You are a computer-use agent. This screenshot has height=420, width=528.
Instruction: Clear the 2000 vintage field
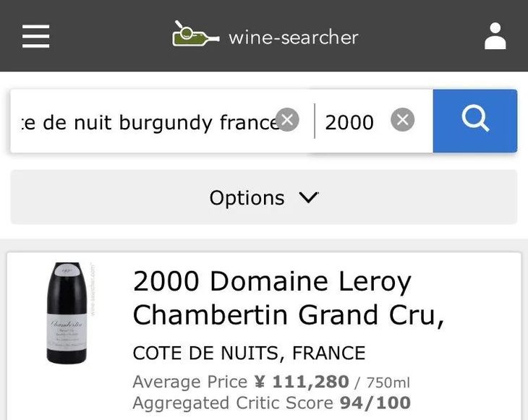pyautogui.click(x=403, y=120)
